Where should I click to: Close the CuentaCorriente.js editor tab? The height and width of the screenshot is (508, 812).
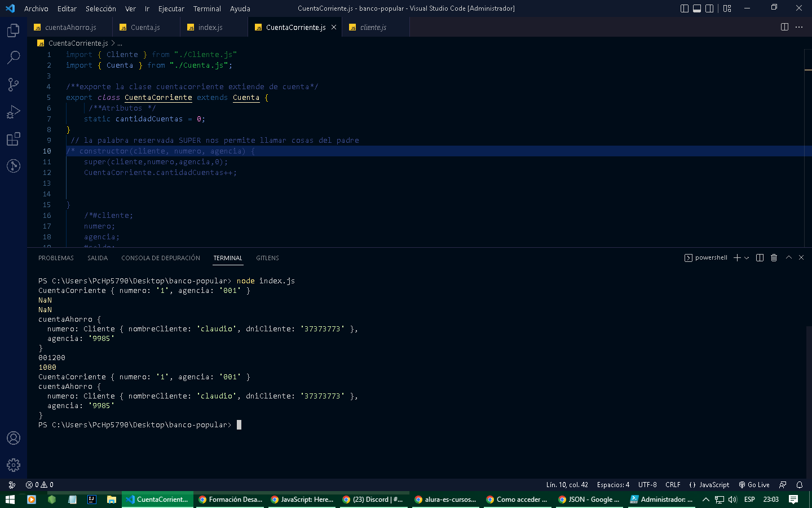coord(334,27)
